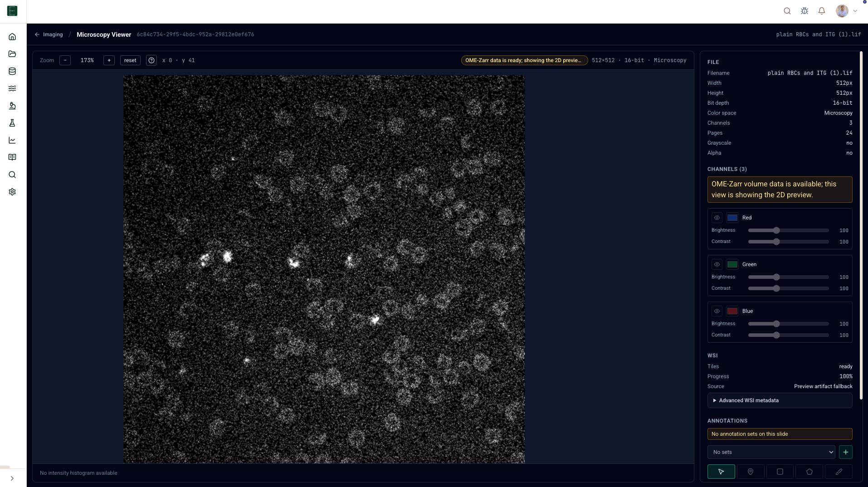This screenshot has height=487, width=868.
Task: Click No annotation sets on this slide notice
Action: [x=780, y=434]
